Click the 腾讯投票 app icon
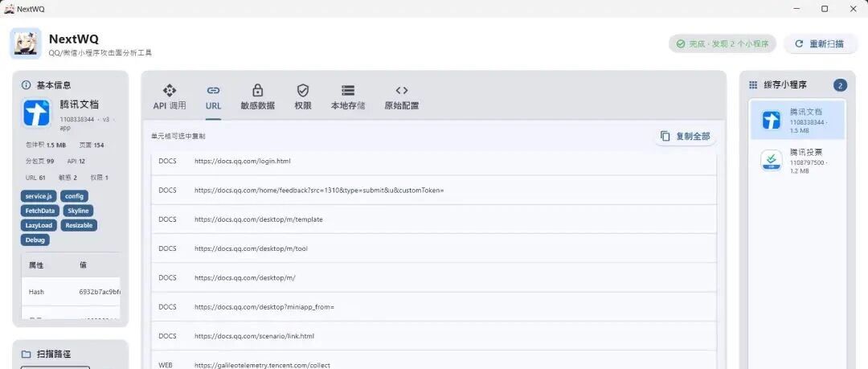868x369 pixels. (772, 160)
